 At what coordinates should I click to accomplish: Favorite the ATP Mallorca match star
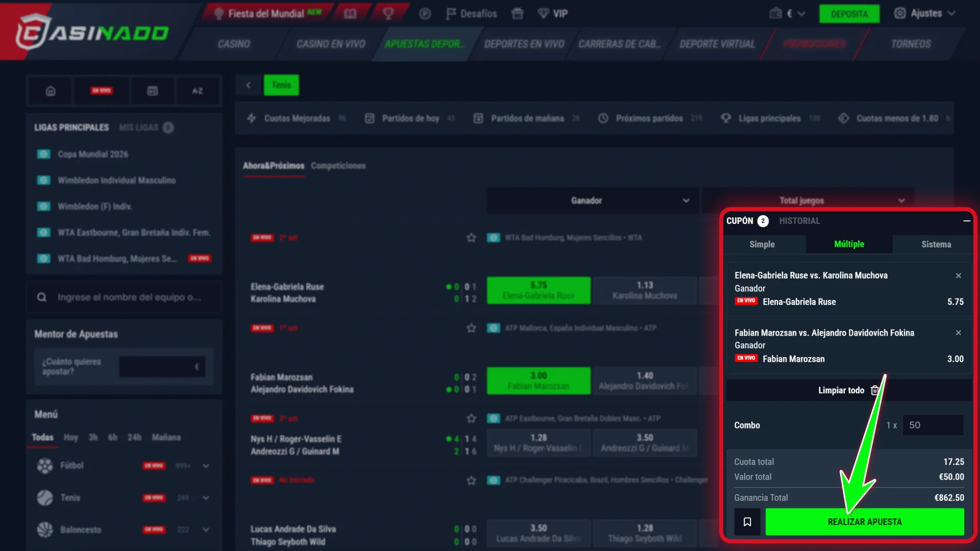point(471,328)
